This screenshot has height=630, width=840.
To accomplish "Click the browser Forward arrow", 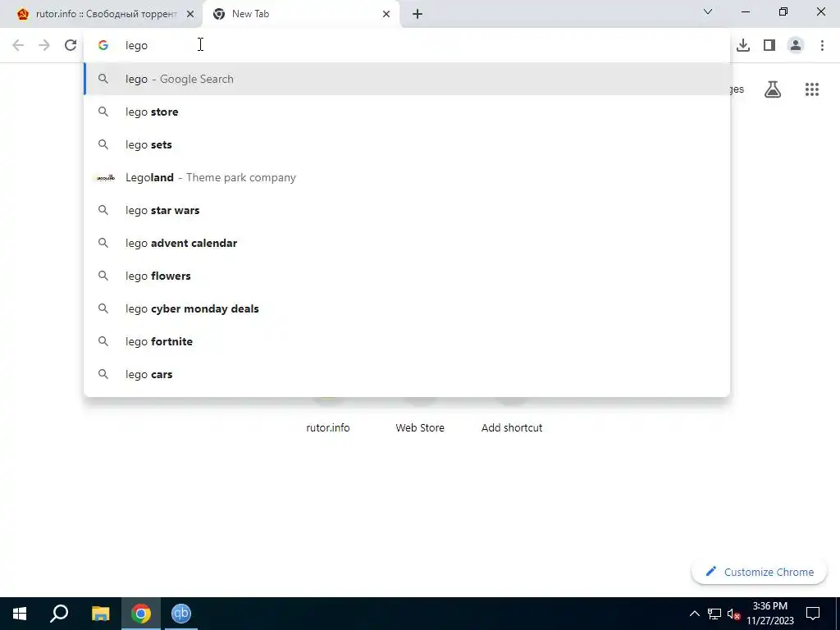I will (44, 45).
